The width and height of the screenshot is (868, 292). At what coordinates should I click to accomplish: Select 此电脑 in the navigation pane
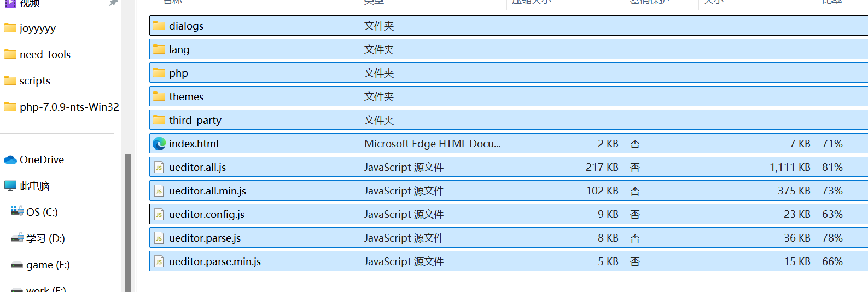[x=34, y=186]
